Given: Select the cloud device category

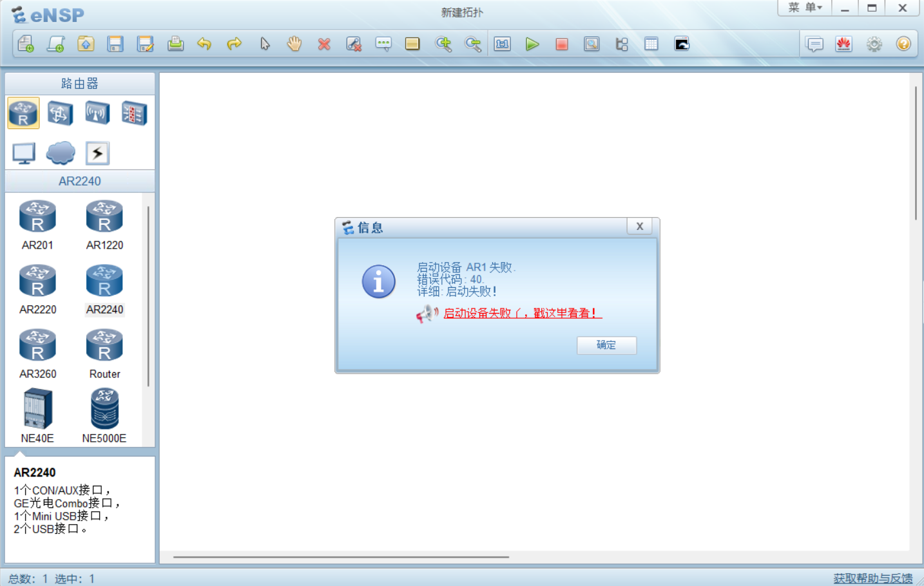Looking at the screenshot, I should (61, 153).
